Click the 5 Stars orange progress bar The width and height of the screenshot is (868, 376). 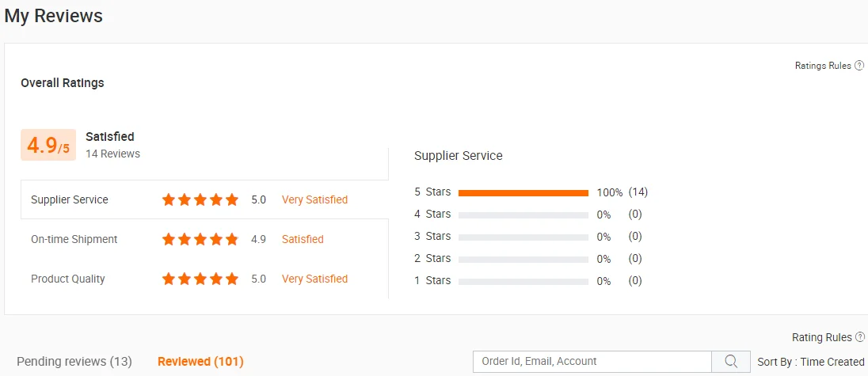[x=523, y=192]
